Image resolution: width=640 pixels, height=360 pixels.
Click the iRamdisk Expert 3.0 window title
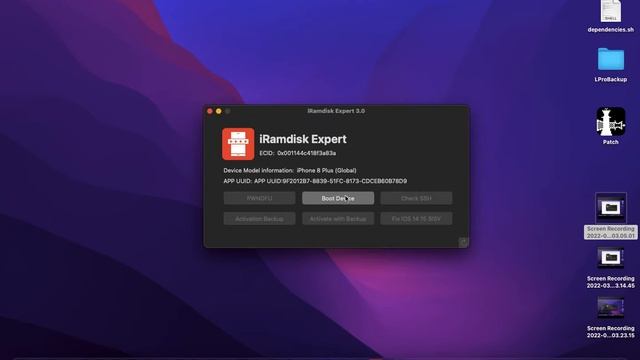tap(336, 111)
